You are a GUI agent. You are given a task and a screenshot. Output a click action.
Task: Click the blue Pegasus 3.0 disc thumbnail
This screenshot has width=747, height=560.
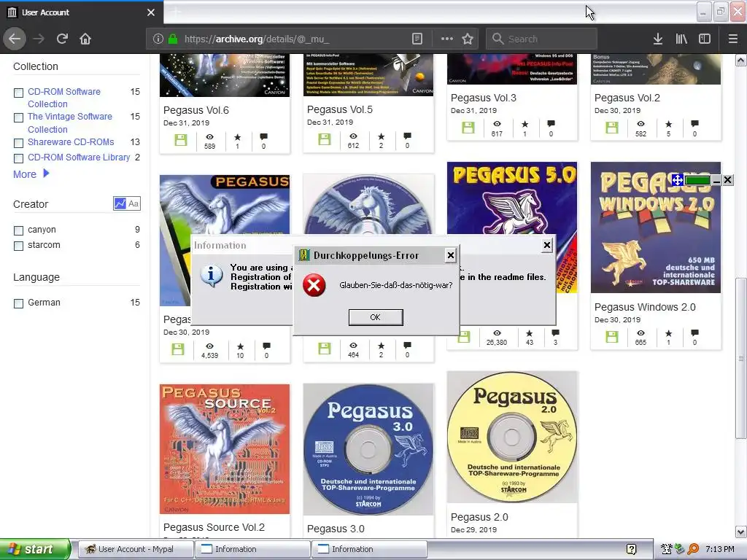click(x=368, y=449)
